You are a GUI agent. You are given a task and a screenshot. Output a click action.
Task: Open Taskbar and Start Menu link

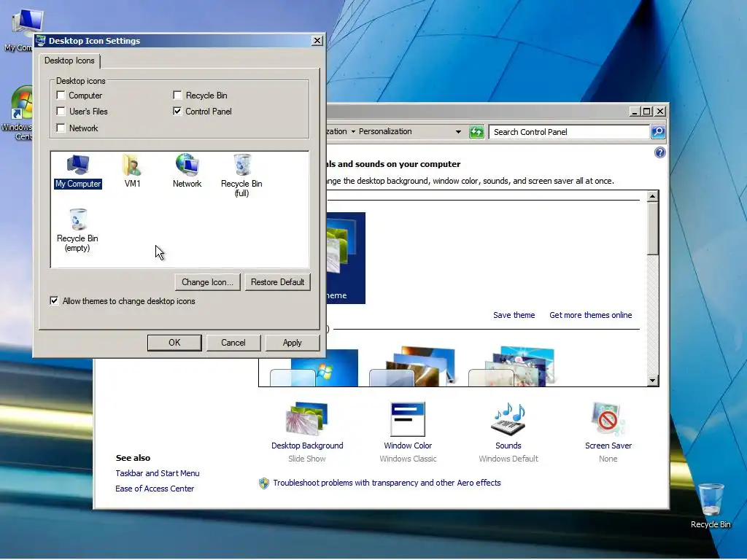(158, 473)
